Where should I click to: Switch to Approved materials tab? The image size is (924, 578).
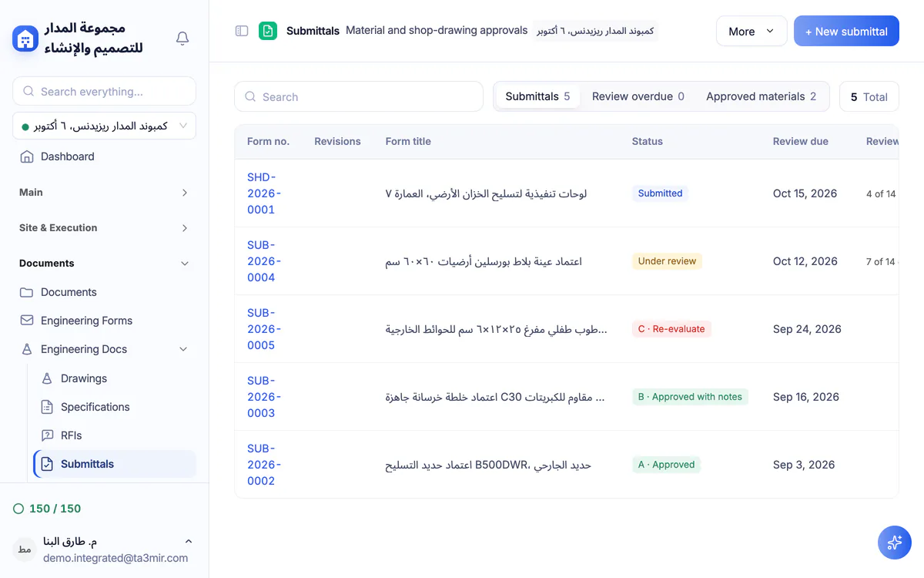pos(761,96)
